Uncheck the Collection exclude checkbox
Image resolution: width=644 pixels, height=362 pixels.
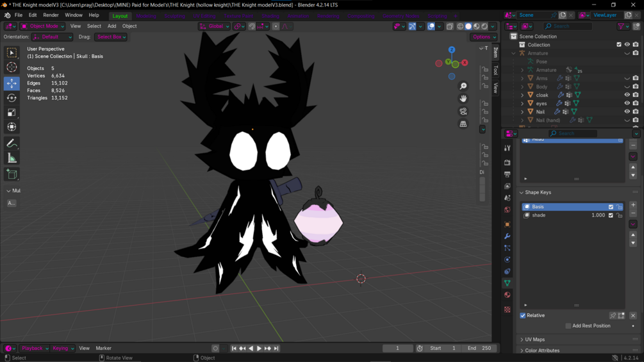[618, 45]
